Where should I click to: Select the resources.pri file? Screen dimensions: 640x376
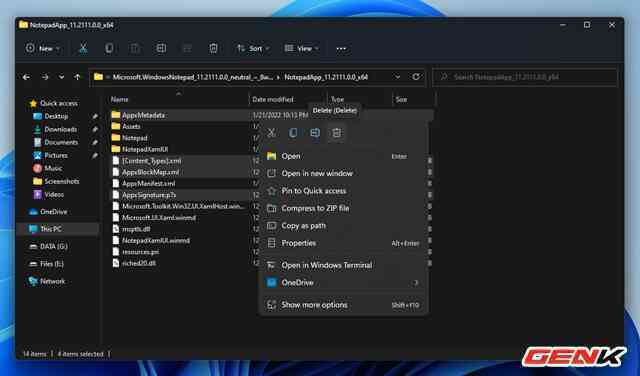(x=140, y=252)
